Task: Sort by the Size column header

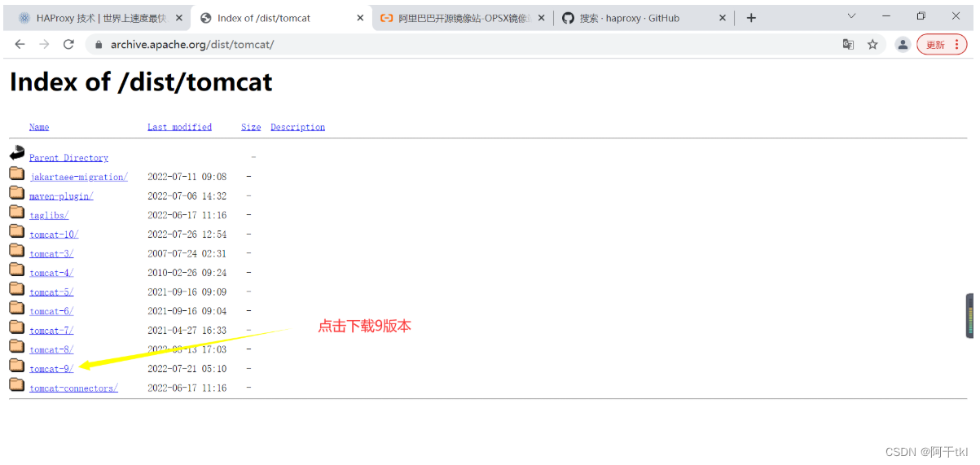Action: [x=251, y=127]
